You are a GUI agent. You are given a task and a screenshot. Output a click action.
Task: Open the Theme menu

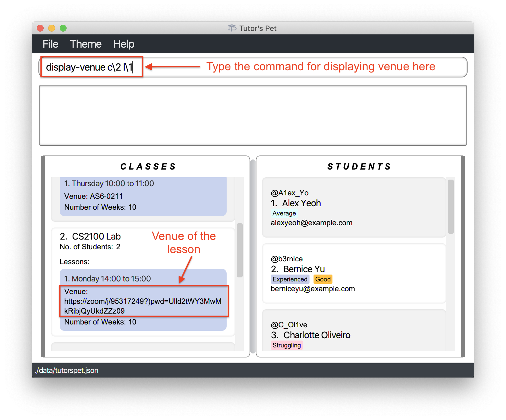[85, 44]
